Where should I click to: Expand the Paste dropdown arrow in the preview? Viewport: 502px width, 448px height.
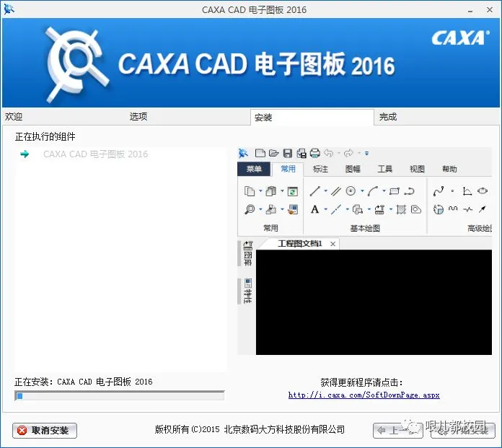coord(283,191)
